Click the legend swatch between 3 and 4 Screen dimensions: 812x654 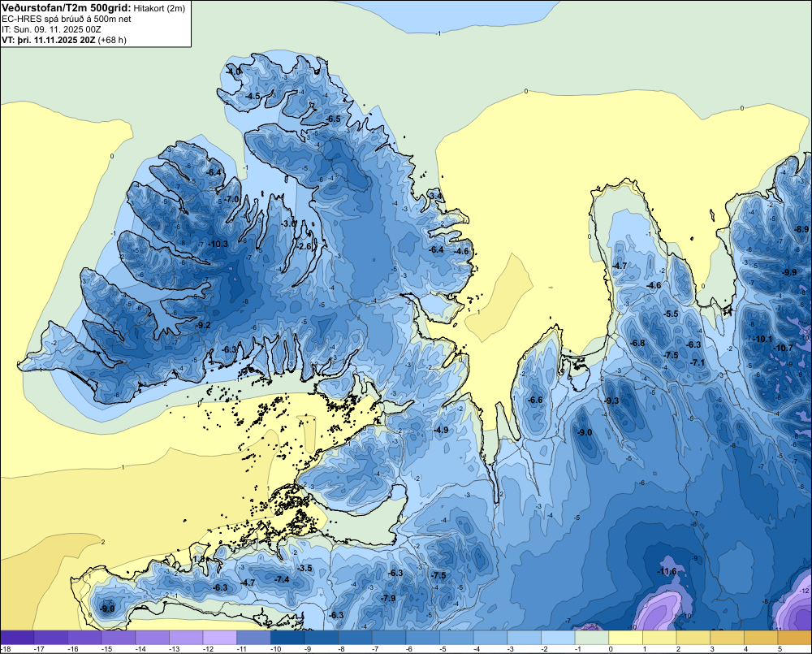[727, 638]
